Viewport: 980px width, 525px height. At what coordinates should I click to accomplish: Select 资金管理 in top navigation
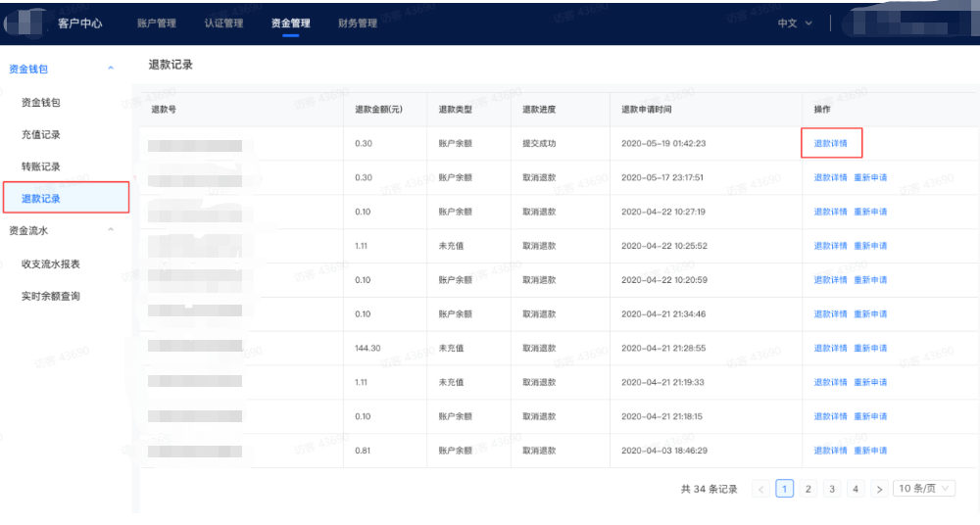tap(290, 24)
